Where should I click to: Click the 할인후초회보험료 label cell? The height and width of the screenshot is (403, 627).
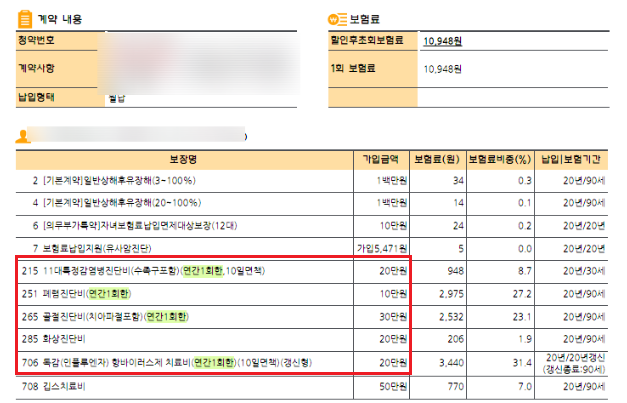pos(373,40)
